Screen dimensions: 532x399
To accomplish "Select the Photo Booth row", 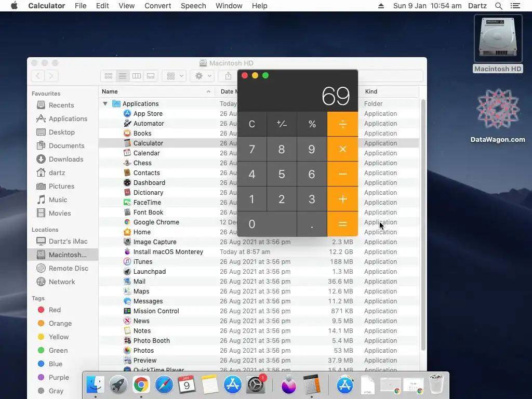I will pyautogui.click(x=259, y=341).
